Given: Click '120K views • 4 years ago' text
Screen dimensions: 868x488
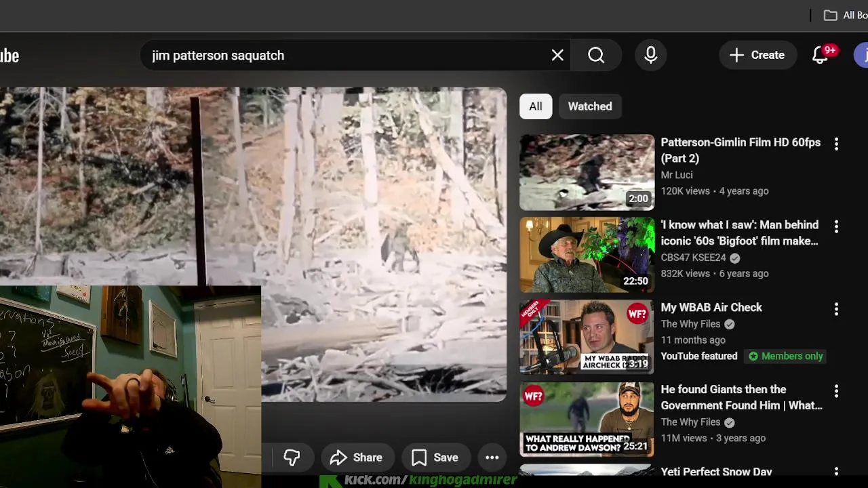Looking at the screenshot, I should 715,191.
